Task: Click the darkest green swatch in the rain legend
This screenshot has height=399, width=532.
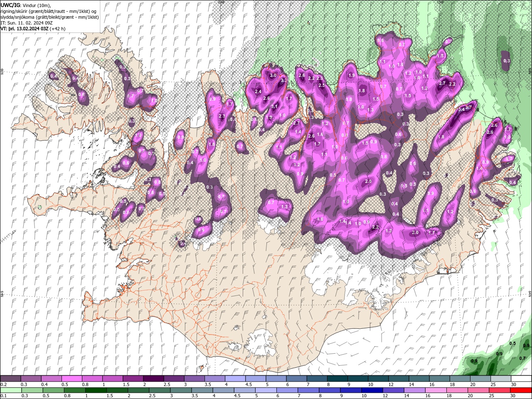Action: pyautogui.click(x=96, y=390)
